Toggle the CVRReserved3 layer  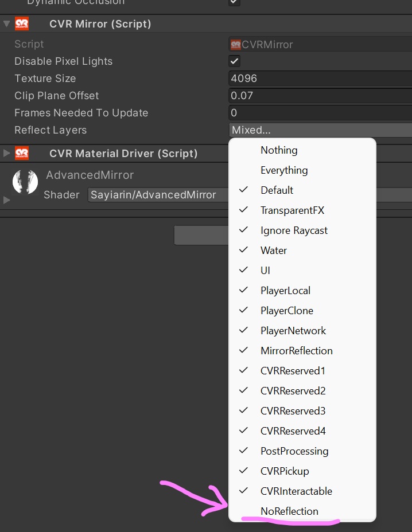pos(302,410)
